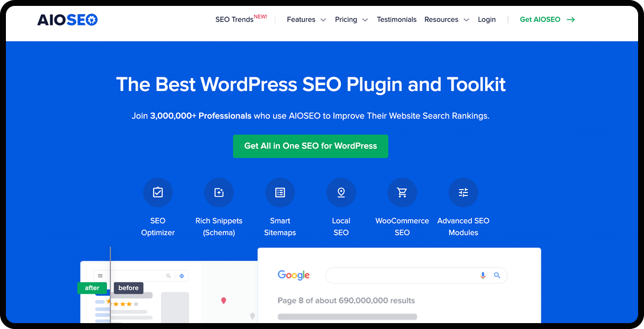Click the microphone icon in Google search

[x=483, y=276]
